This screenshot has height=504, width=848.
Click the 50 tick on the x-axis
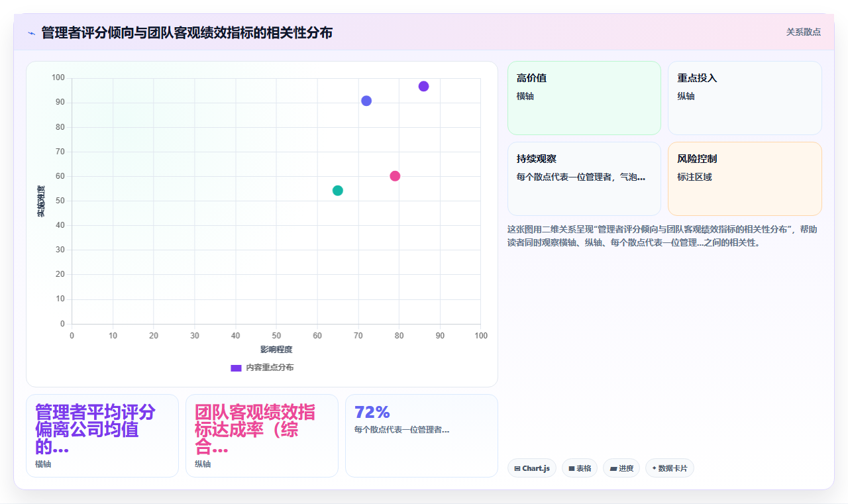[276, 336]
